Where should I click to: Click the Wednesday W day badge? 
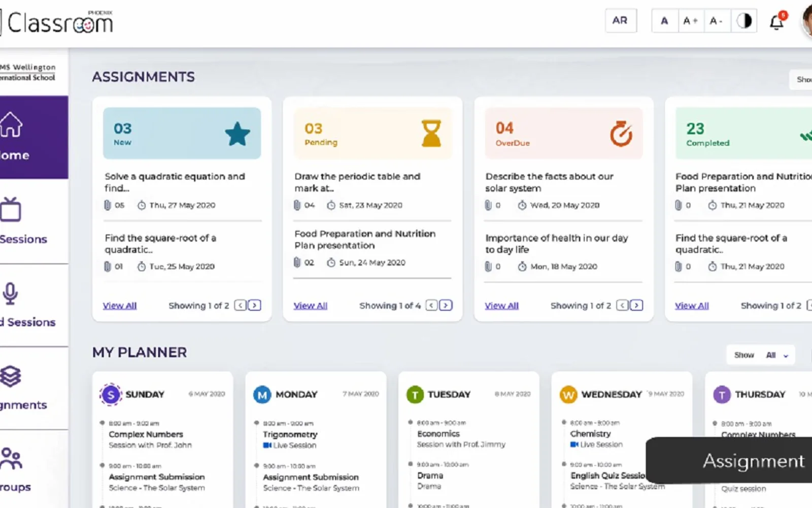pyautogui.click(x=568, y=395)
